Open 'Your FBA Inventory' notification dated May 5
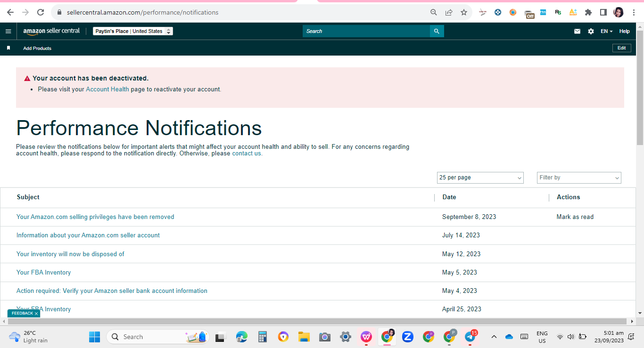This screenshot has width=644, height=348. (x=43, y=273)
